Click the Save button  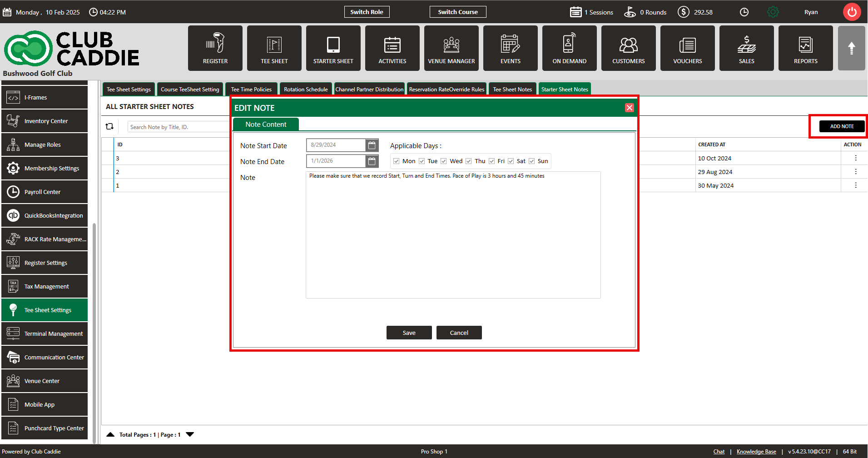[409, 333]
